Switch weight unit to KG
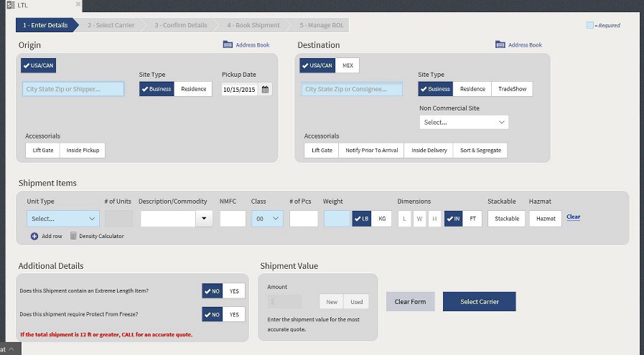The image size is (644, 355). [381, 219]
